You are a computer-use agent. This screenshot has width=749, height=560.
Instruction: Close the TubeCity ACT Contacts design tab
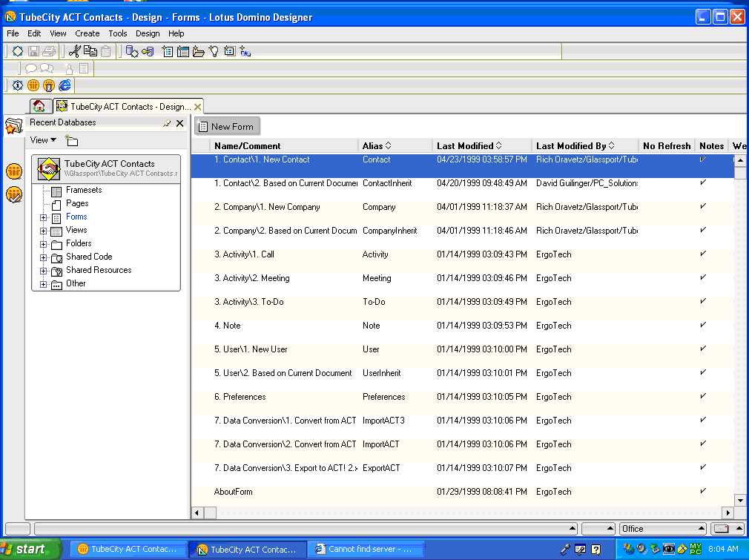[197, 107]
